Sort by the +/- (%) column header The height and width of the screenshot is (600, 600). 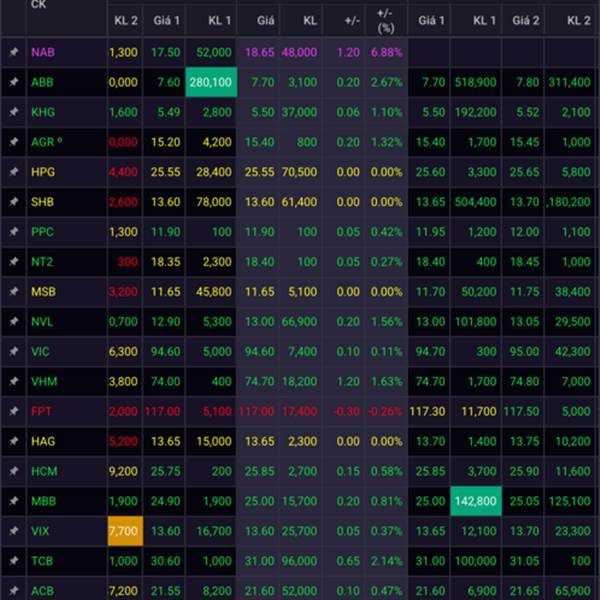[x=386, y=21]
